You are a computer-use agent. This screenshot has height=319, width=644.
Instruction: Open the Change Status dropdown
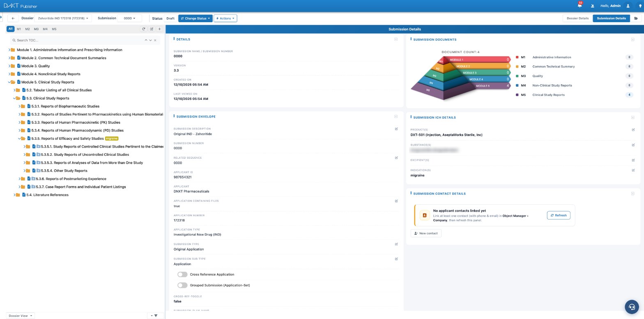(195, 18)
